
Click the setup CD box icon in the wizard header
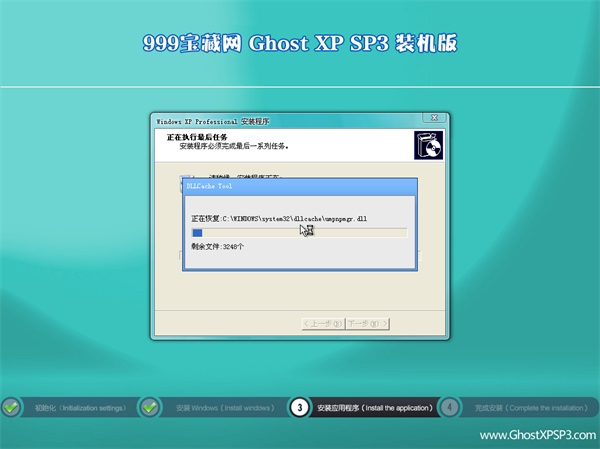pyautogui.click(x=427, y=144)
